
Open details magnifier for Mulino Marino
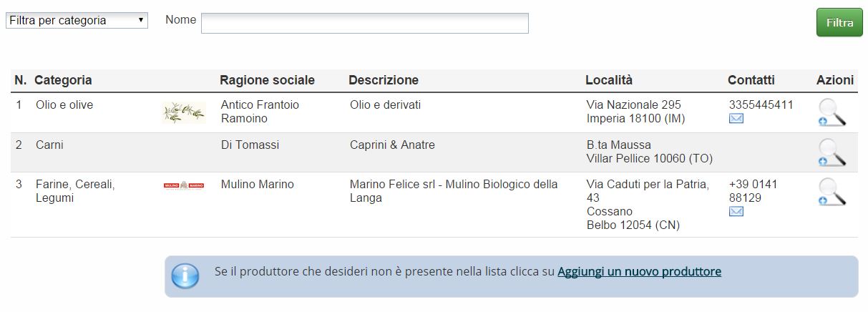(832, 192)
